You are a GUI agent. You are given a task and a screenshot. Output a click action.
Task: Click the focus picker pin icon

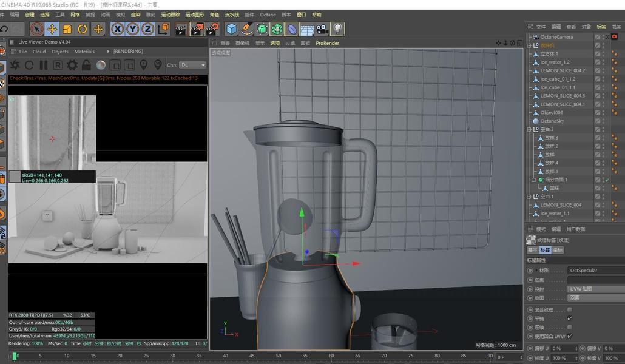[x=143, y=64]
